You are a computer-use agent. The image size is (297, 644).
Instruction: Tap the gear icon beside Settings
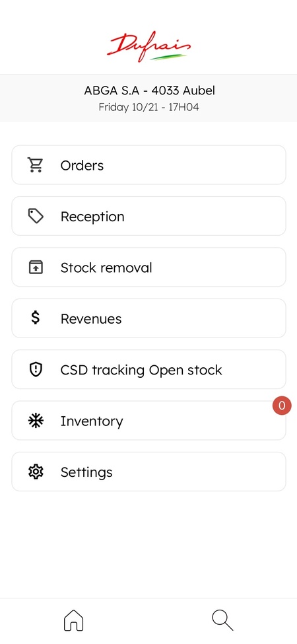36,472
